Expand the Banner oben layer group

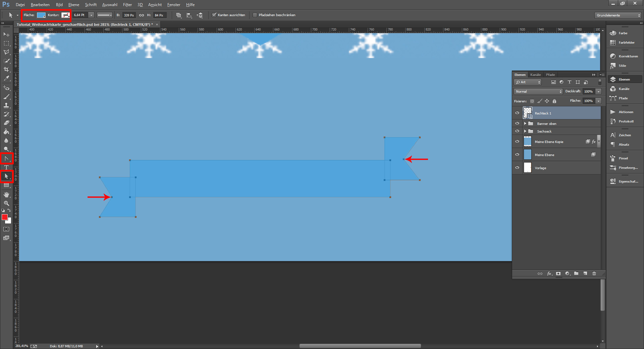(525, 123)
